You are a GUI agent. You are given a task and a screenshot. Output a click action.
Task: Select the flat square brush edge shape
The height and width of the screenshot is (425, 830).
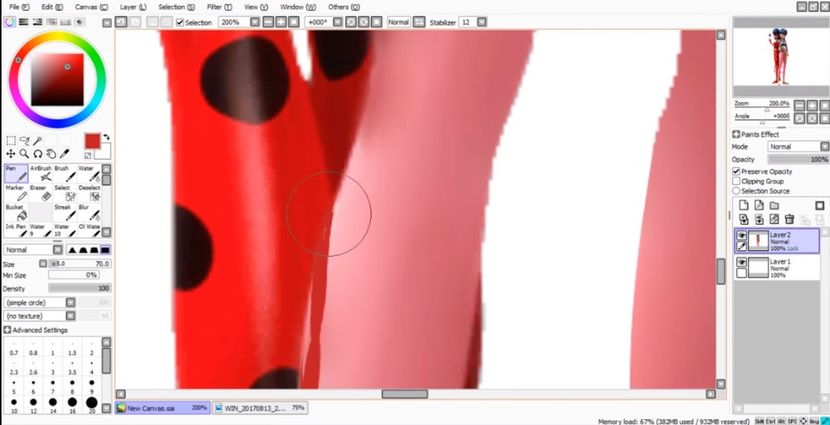[x=105, y=250]
